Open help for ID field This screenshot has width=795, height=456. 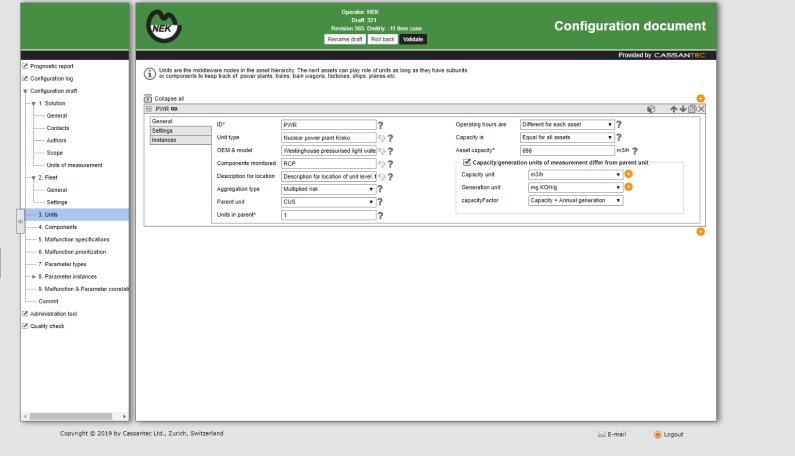pos(380,125)
